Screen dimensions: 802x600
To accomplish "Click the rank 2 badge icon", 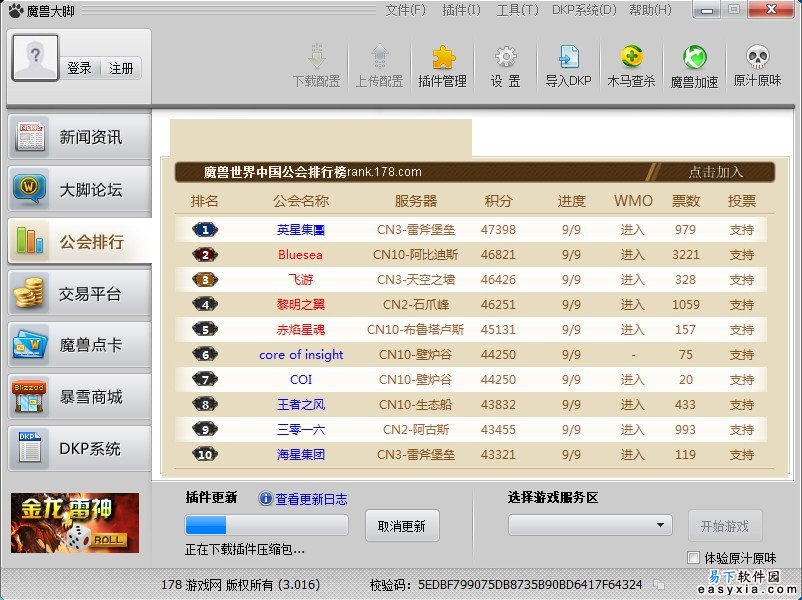I will [205, 255].
